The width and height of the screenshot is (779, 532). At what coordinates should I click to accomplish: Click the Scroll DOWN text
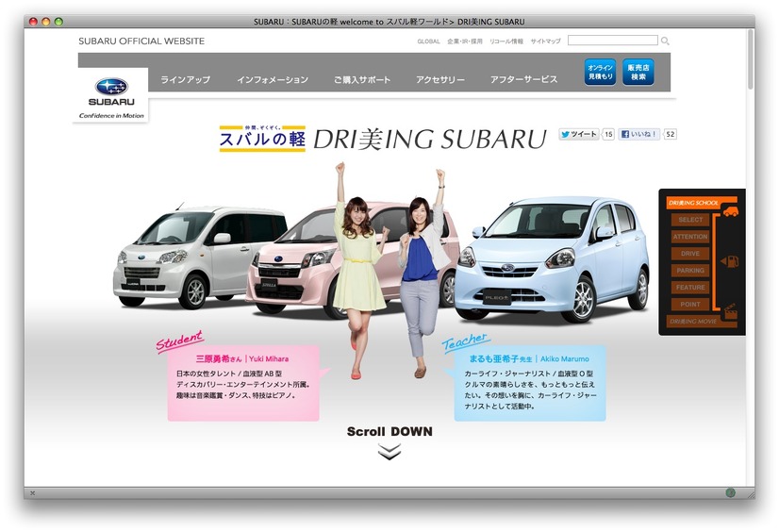pyautogui.click(x=389, y=431)
